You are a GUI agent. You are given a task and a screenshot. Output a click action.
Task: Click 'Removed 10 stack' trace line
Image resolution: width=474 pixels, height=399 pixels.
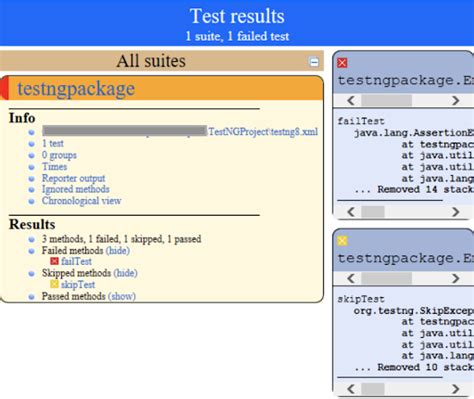pyautogui.click(x=414, y=367)
